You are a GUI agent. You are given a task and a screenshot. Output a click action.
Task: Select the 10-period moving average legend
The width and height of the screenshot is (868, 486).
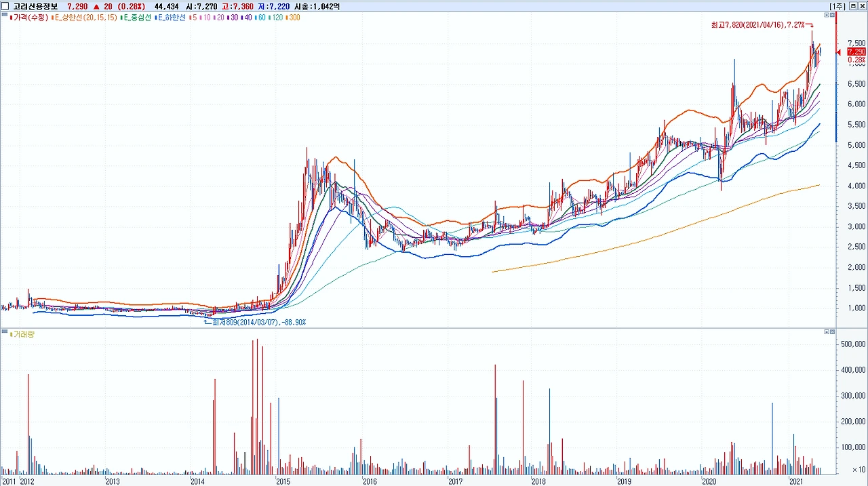pos(204,17)
